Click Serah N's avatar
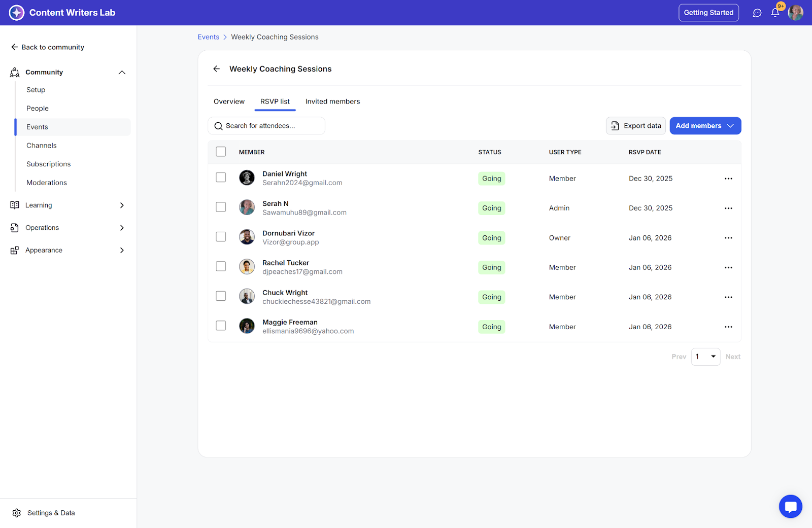 (x=247, y=207)
